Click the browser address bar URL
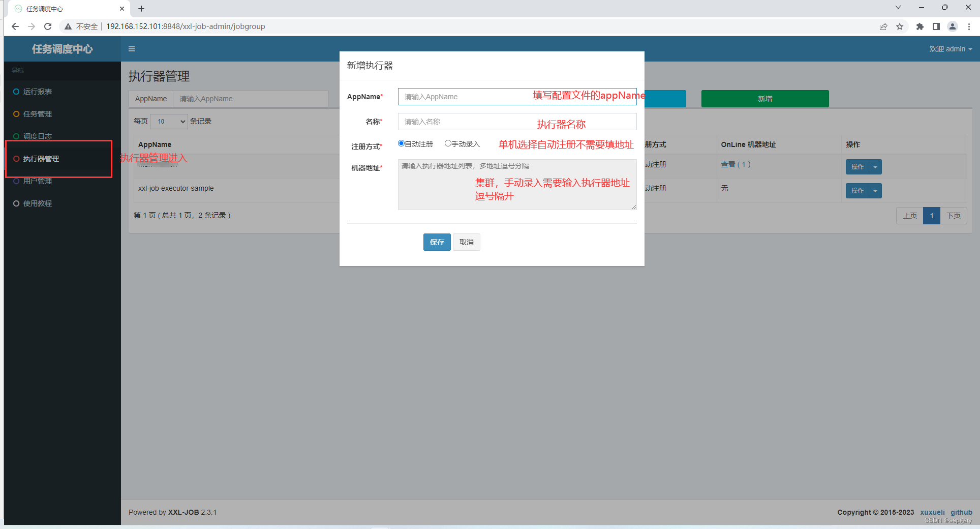 point(186,26)
